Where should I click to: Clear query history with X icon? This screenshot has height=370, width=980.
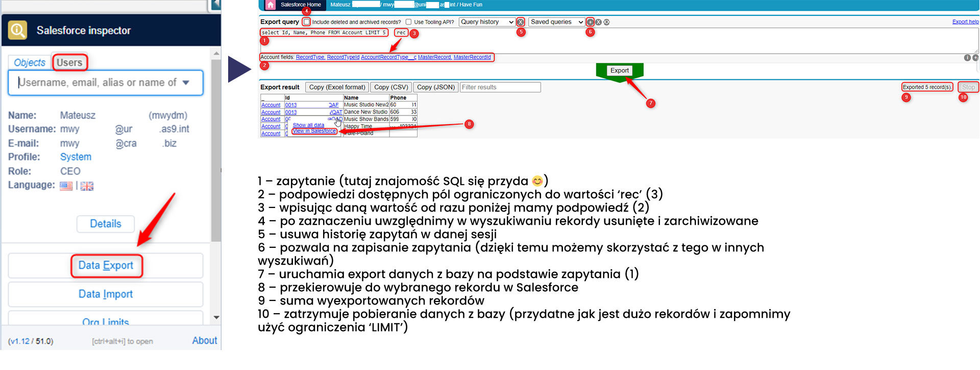[x=520, y=22]
